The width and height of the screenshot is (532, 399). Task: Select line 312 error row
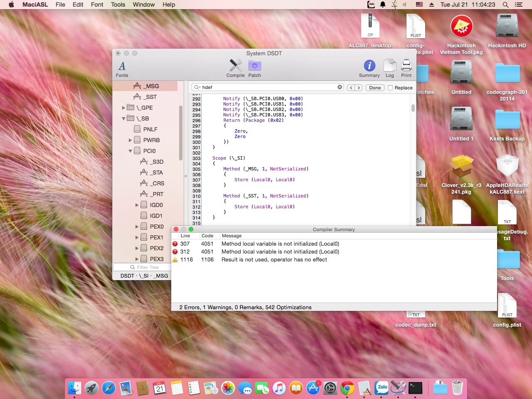334,252
